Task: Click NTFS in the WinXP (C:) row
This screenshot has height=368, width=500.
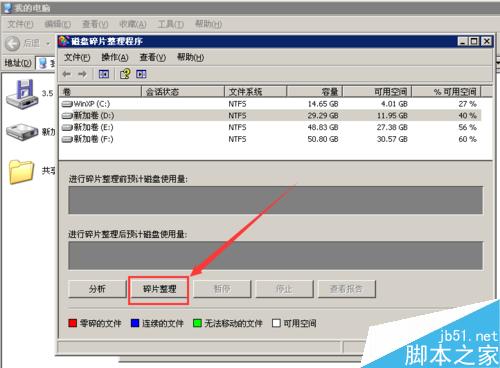Action: coord(237,104)
